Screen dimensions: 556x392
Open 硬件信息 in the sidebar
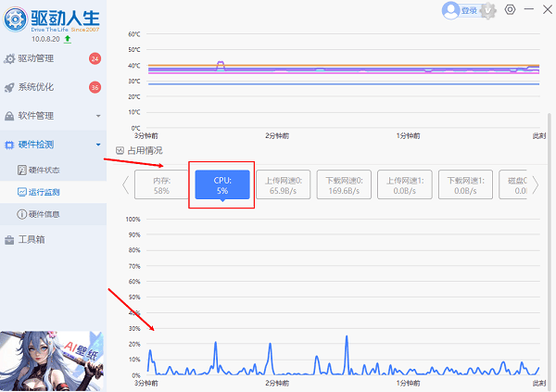coord(44,214)
